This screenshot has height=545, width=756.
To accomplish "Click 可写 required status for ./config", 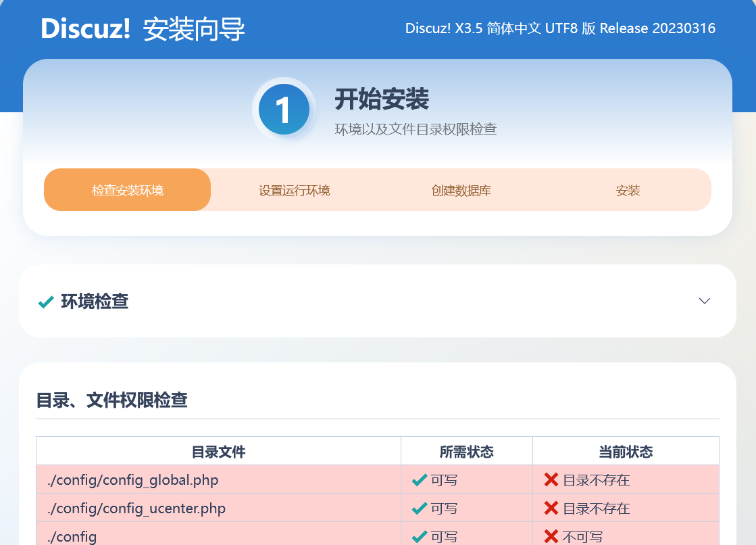I will pyautogui.click(x=444, y=536).
